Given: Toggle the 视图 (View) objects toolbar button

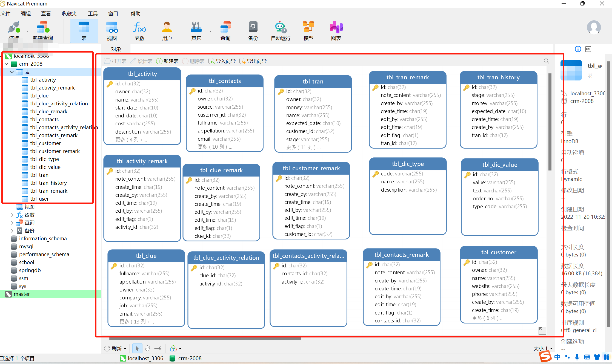Looking at the screenshot, I should [111, 31].
